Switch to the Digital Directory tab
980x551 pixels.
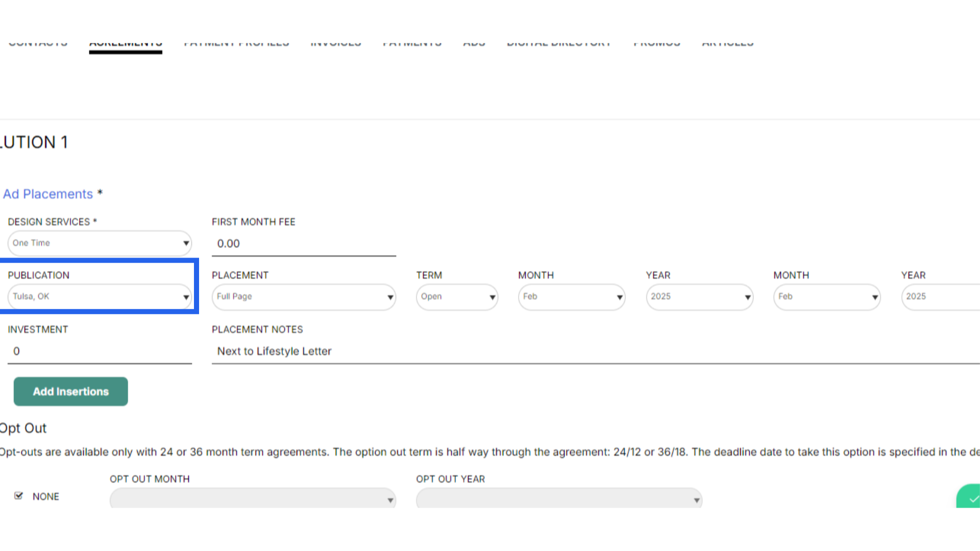559,44
